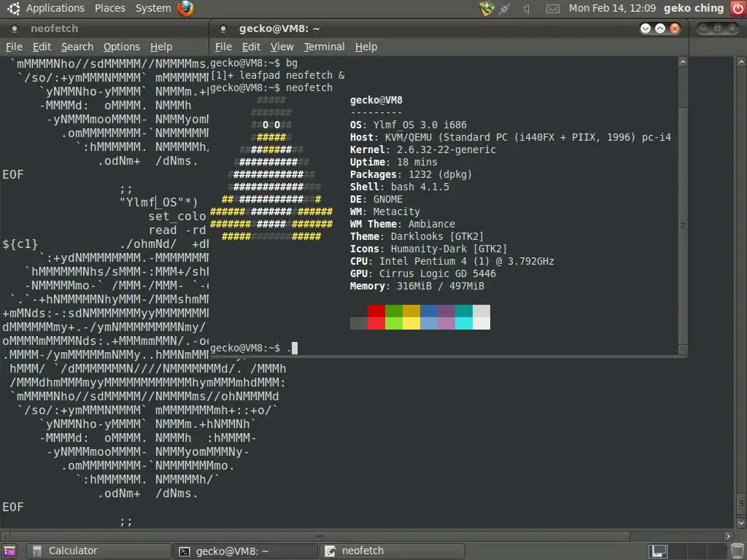The image size is (747, 560).
Task: Open the Applications menu in top panel
Action: (x=55, y=8)
